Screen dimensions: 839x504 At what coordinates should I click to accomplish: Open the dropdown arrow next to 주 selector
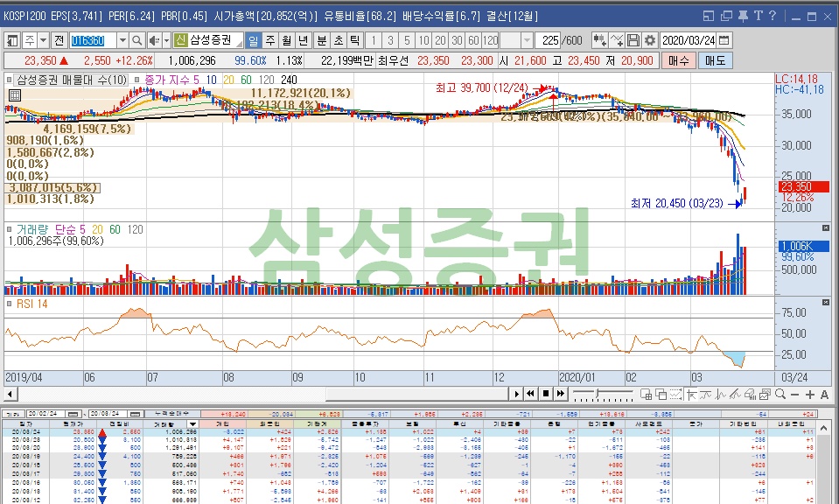pyautogui.click(x=44, y=40)
